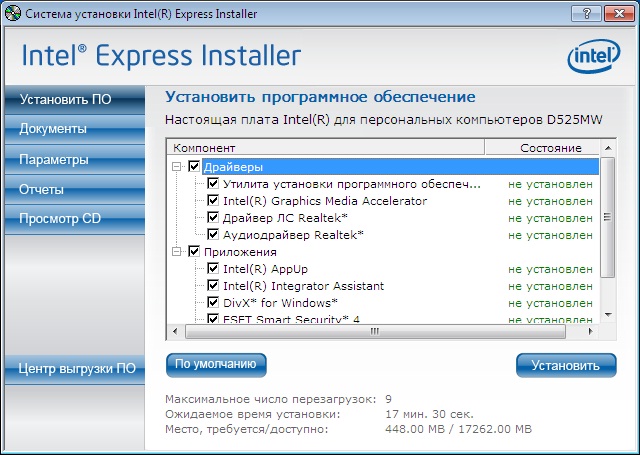Open Центр выгрузки ПО link
The image size is (640, 455).
click(x=77, y=368)
